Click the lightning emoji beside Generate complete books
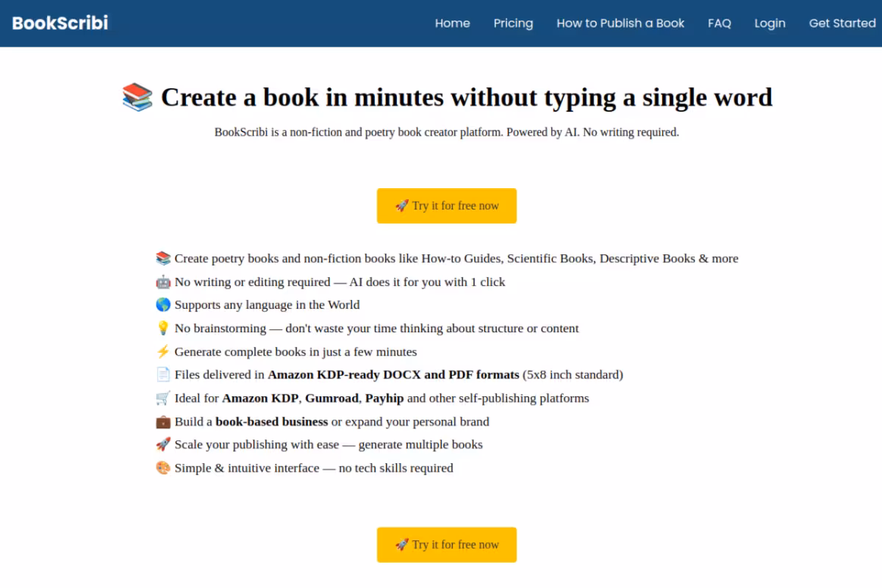The image size is (882, 588). [x=163, y=351]
